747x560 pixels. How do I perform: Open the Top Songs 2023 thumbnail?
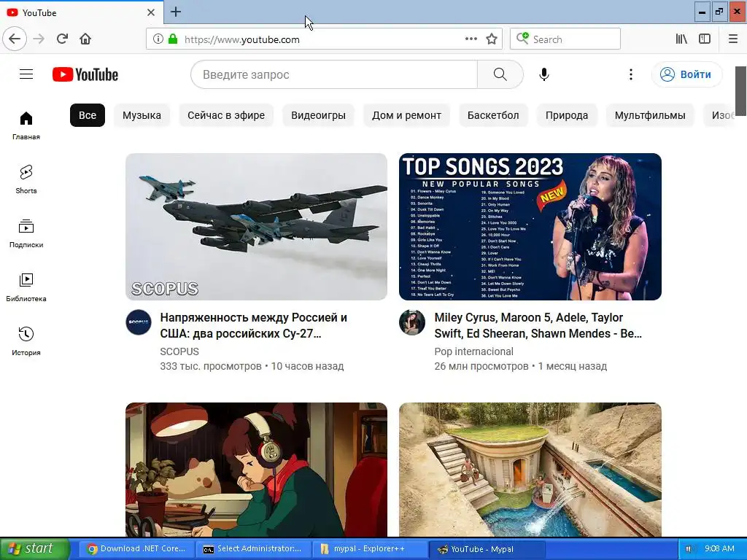(x=530, y=227)
